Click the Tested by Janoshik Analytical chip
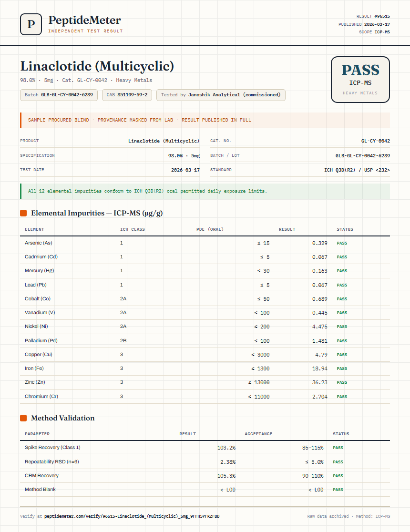 [221, 95]
